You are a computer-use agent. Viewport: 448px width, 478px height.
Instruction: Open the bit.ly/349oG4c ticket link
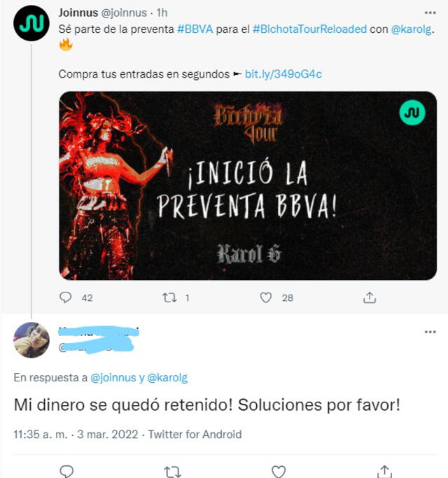tap(283, 74)
